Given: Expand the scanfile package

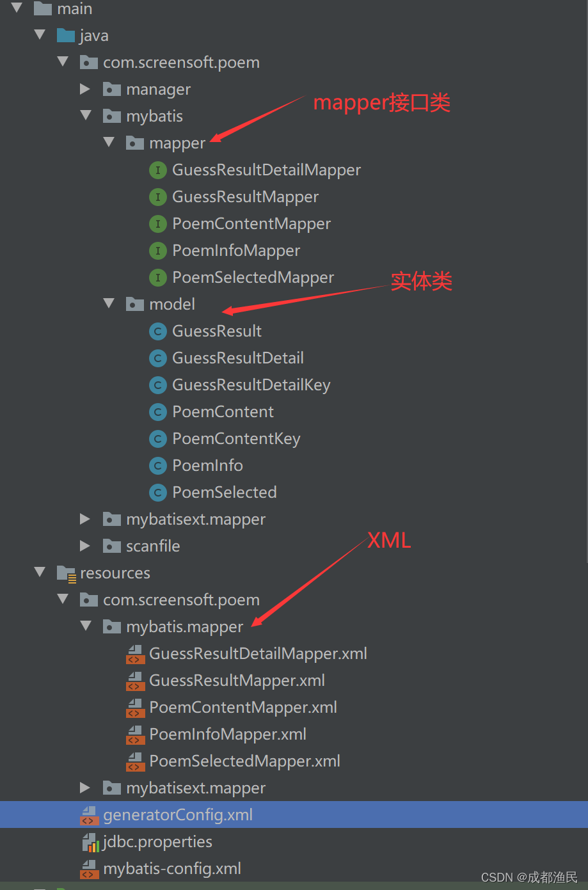Looking at the screenshot, I should pos(85,546).
